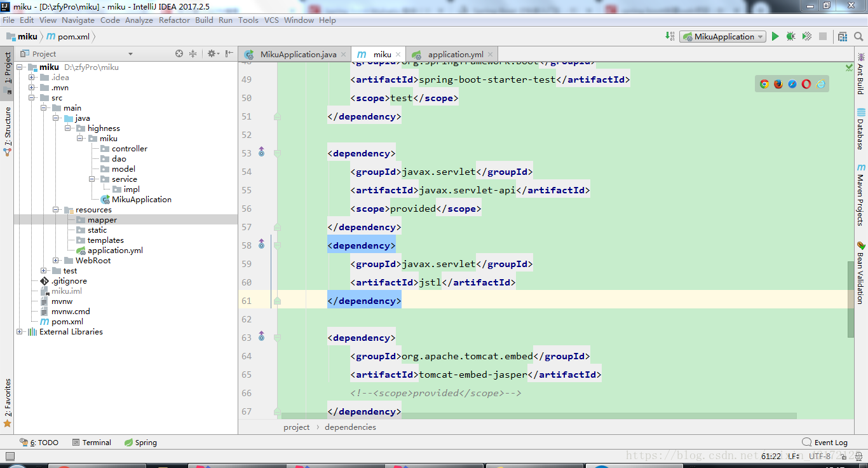Toggle the Favorites tool window
This screenshot has width=868, height=468.
click(x=8, y=402)
